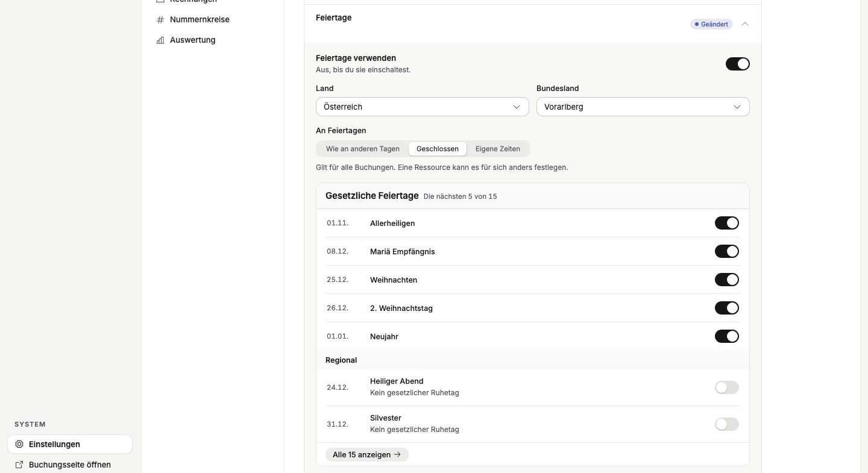Open Nummernkreise in the sidebar
Viewport: 868px width, 473px height.
(x=200, y=20)
